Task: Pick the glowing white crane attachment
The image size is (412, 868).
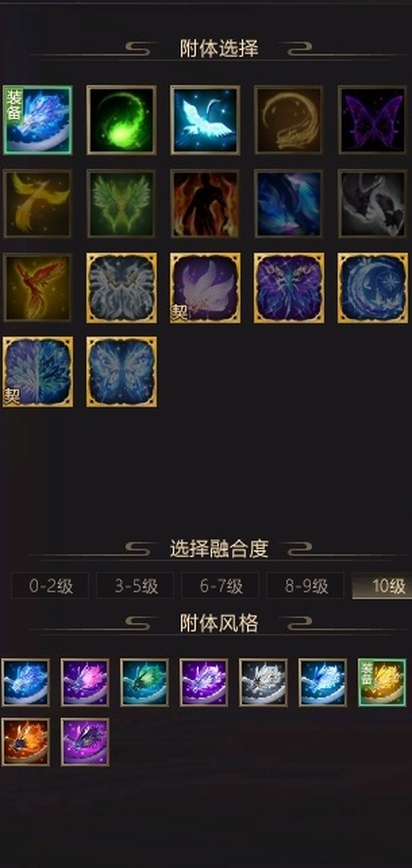Action: (x=205, y=120)
